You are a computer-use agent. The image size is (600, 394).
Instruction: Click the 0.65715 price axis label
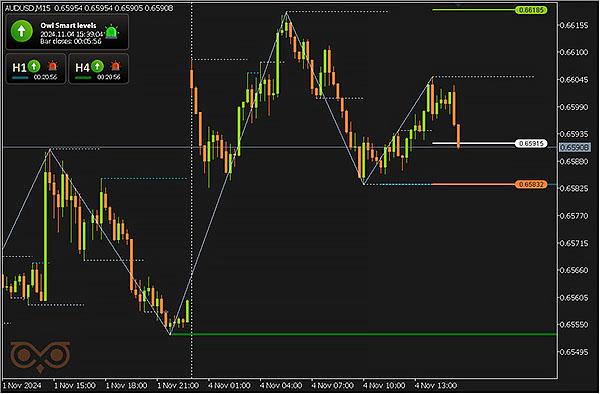pyautogui.click(x=574, y=243)
